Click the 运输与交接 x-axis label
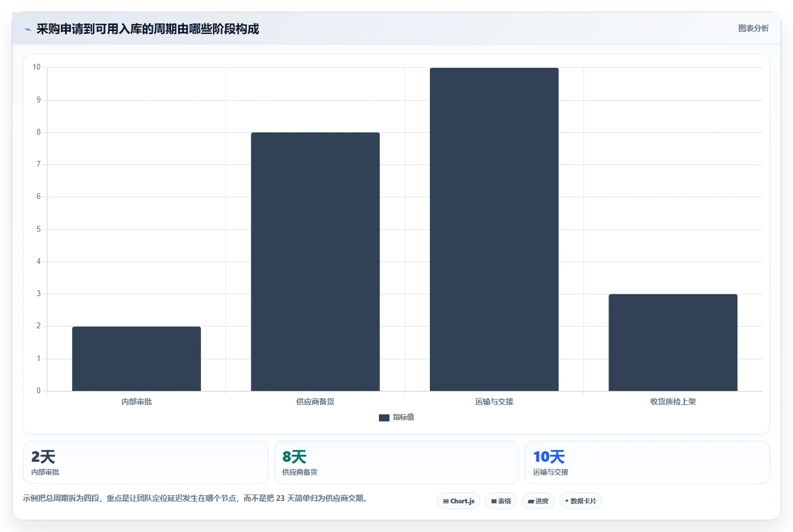The height and width of the screenshot is (532, 793). coord(494,401)
